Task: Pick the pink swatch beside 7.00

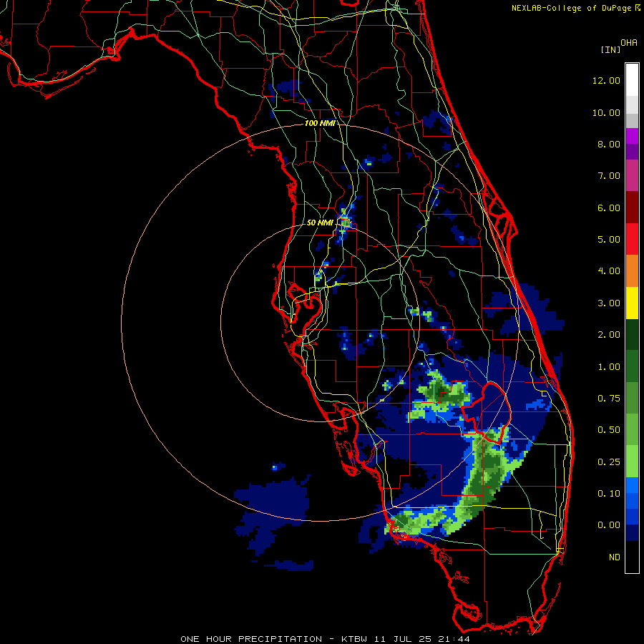Action: click(632, 176)
